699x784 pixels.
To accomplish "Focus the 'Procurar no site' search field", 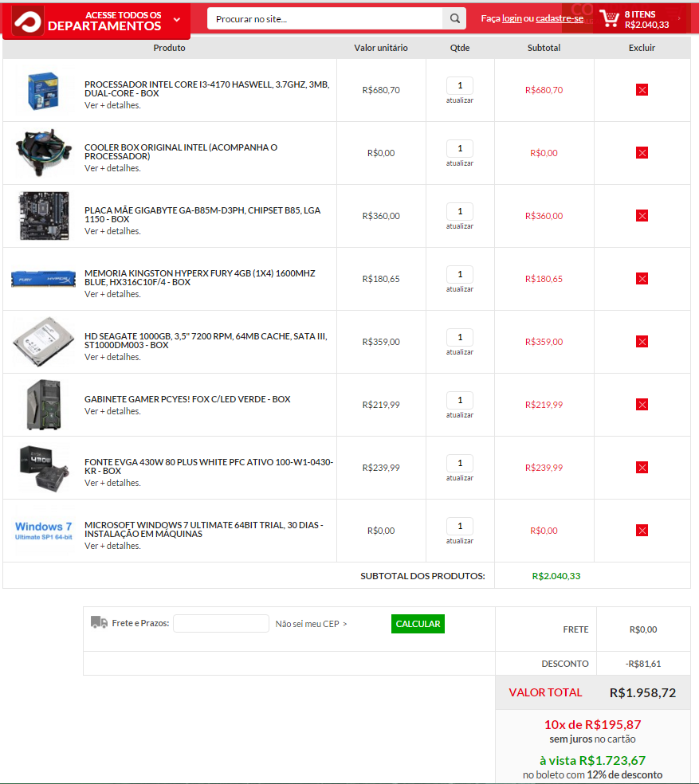I will click(325, 18).
